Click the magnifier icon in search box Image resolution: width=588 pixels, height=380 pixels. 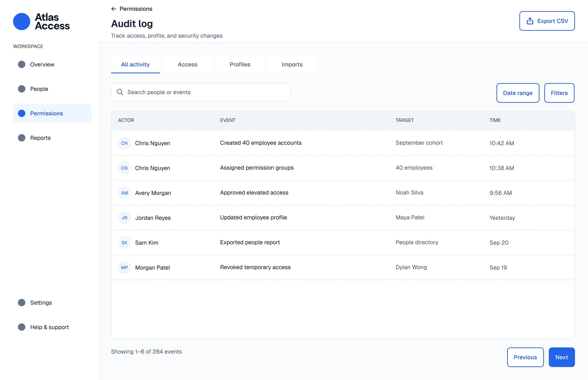[120, 92]
